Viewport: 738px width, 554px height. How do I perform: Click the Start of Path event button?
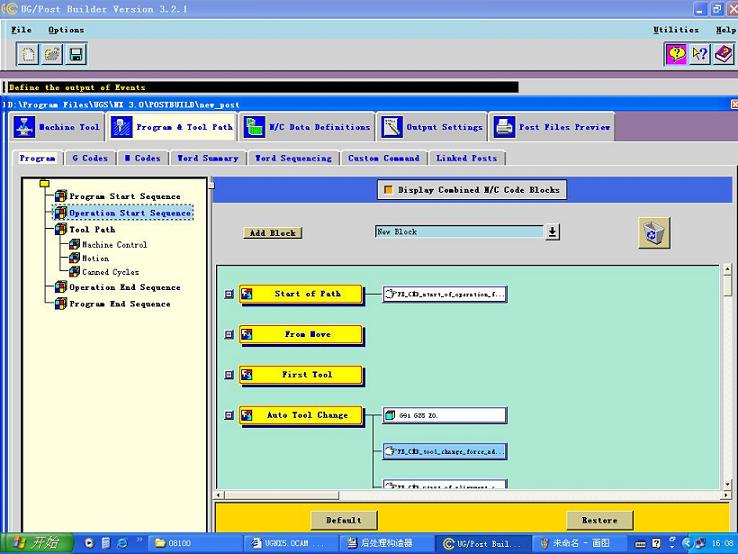[x=301, y=294]
